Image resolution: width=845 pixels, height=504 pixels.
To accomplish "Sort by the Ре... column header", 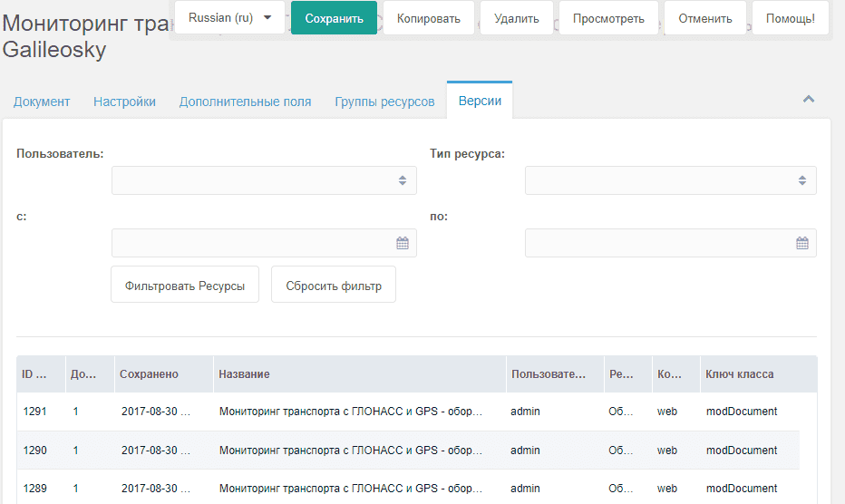I will click(627, 374).
